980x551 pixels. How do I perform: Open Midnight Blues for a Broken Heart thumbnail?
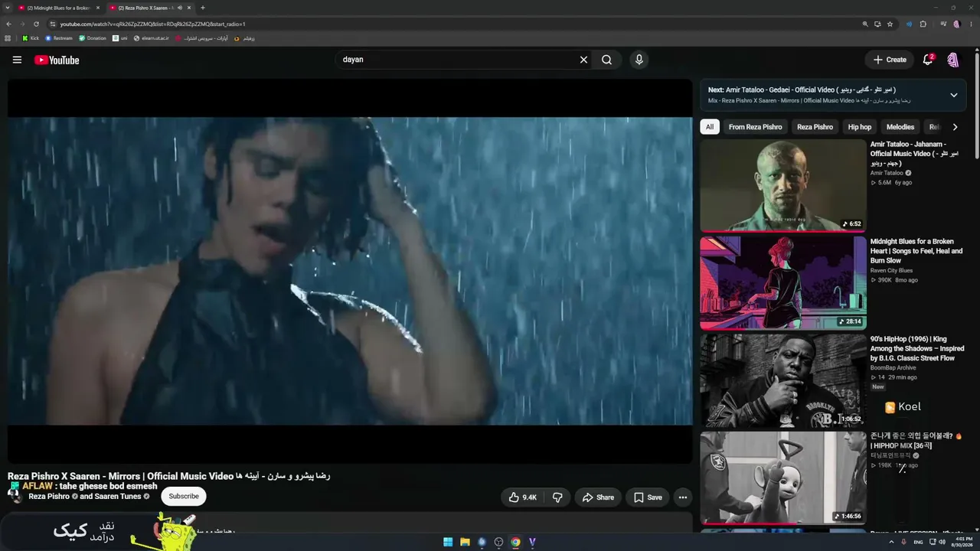click(x=782, y=282)
